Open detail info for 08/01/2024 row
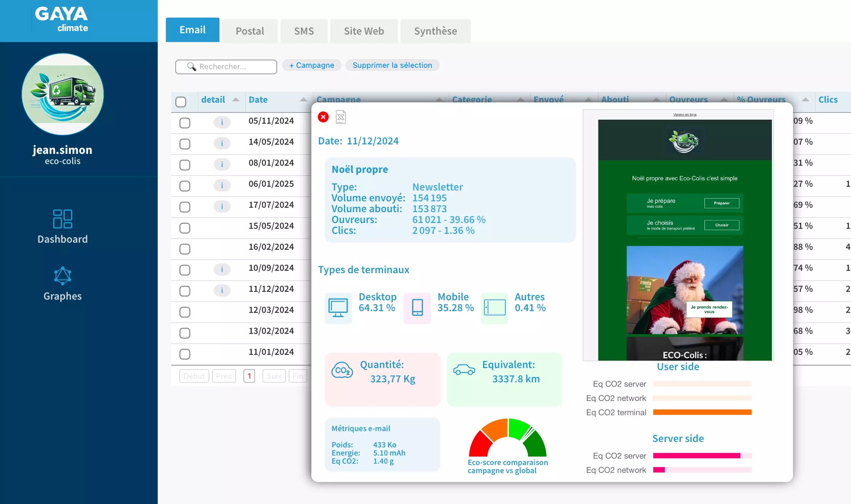 point(222,164)
